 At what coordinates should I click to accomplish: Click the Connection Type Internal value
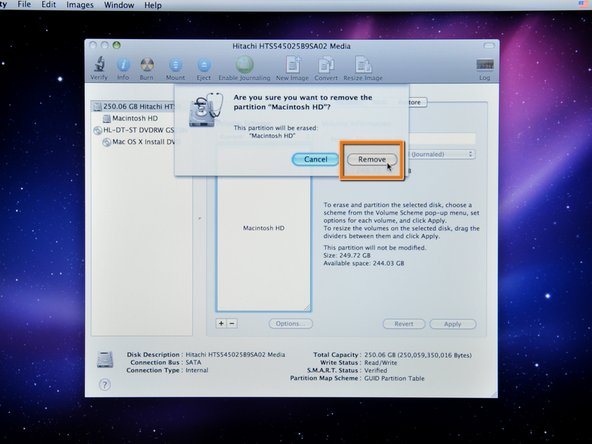(x=197, y=370)
